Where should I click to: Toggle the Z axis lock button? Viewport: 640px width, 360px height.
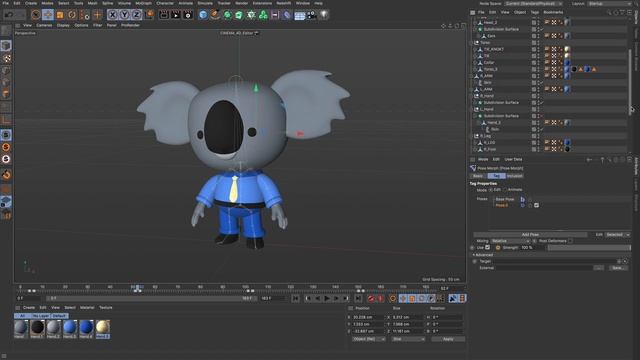coord(136,15)
